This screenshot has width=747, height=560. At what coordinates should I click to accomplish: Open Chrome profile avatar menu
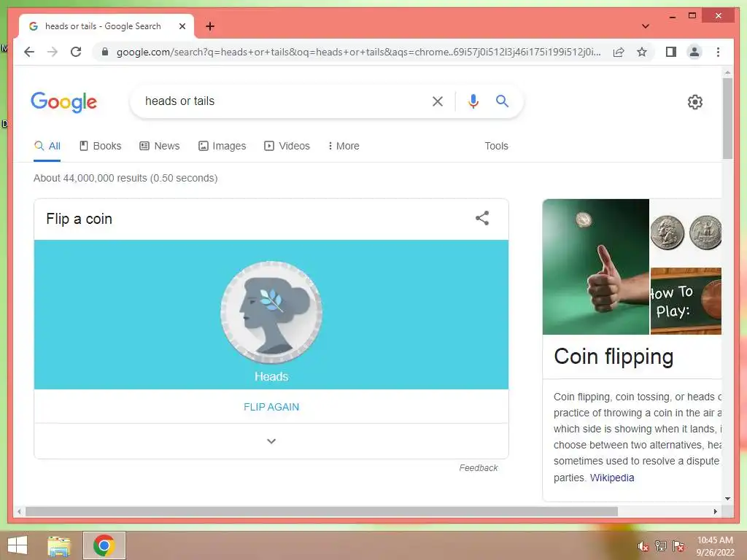point(694,52)
